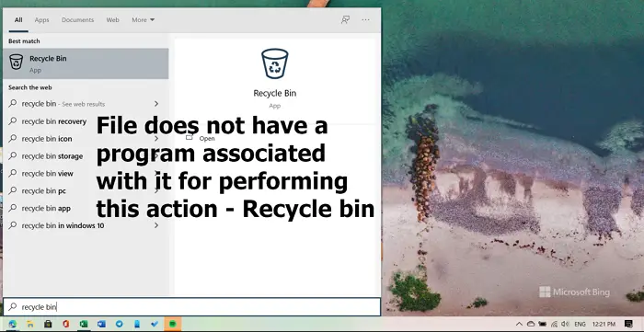
Task: Open the blue checkmark To Do app
Action: click(x=155, y=324)
